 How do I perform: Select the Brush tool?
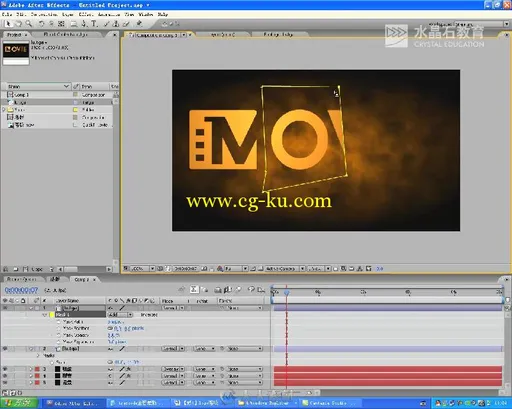(x=106, y=24)
